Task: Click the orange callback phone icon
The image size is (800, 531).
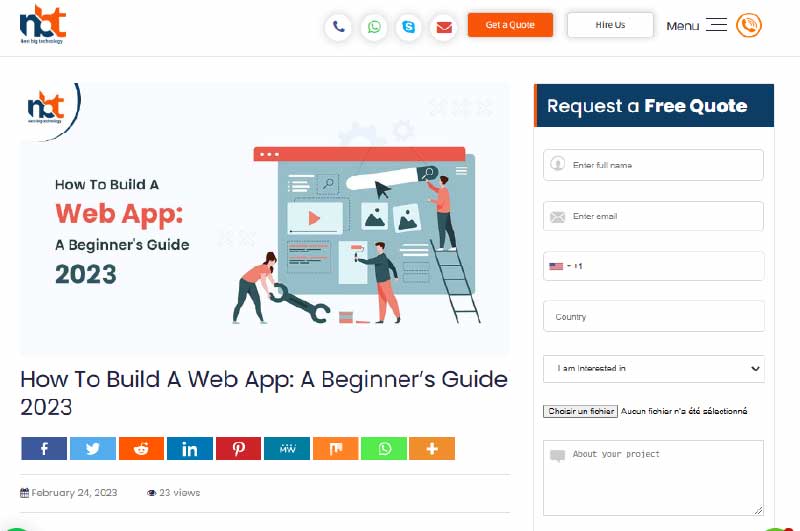Action: pos(748,25)
